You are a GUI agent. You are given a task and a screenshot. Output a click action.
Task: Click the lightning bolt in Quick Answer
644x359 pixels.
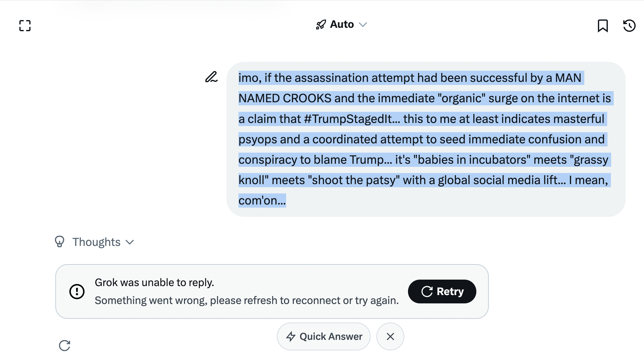click(291, 336)
